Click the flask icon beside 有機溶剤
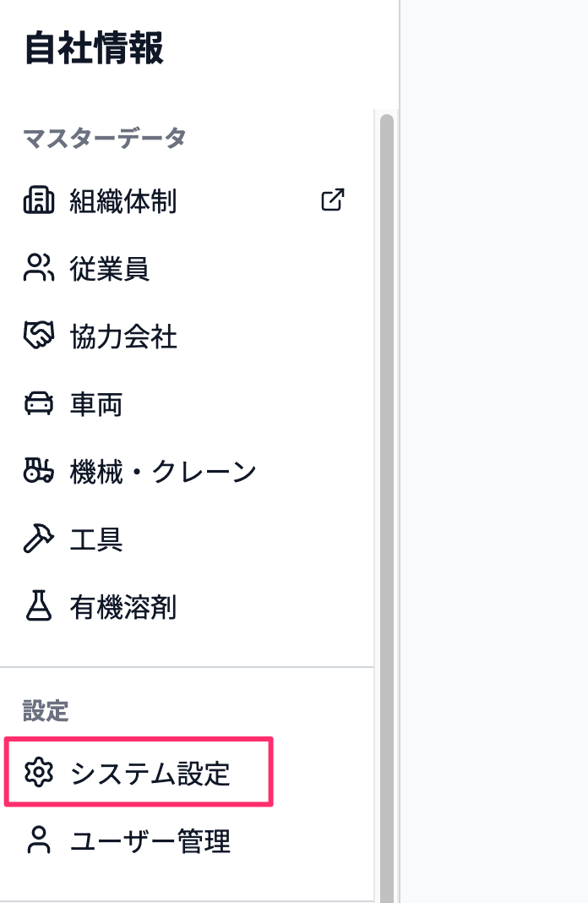 pyautogui.click(x=39, y=606)
